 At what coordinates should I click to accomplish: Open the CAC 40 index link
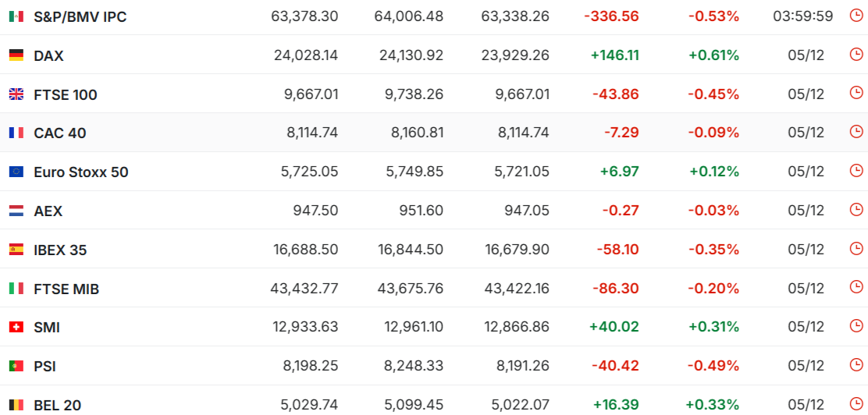[x=60, y=133]
